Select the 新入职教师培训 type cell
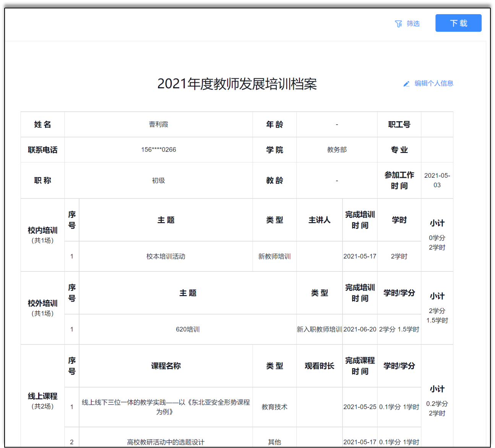Screen dimensions: 495x448 tap(319, 329)
